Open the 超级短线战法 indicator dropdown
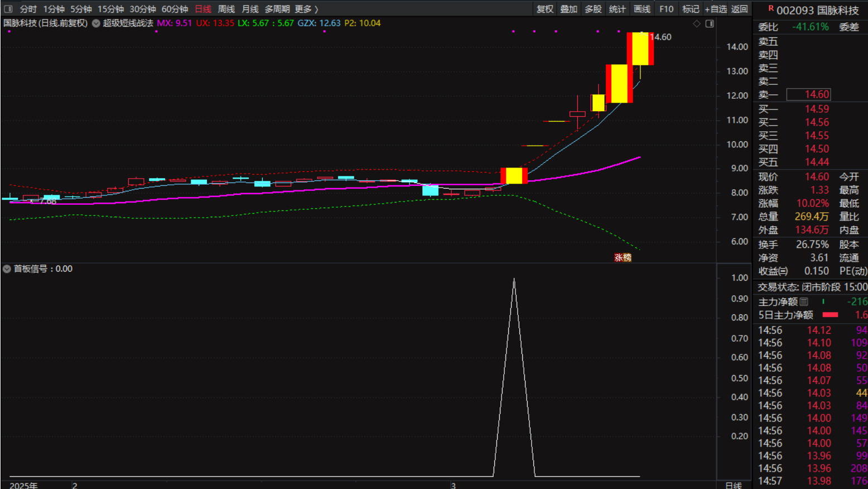Image resolution: width=868 pixels, height=489 pixels. tap(96, 23)
